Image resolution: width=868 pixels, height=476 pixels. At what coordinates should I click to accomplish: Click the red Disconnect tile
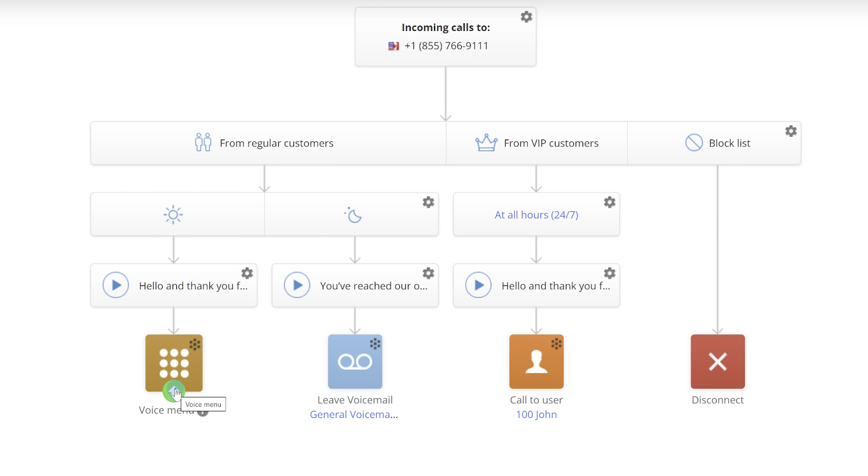tap(717, 361)
